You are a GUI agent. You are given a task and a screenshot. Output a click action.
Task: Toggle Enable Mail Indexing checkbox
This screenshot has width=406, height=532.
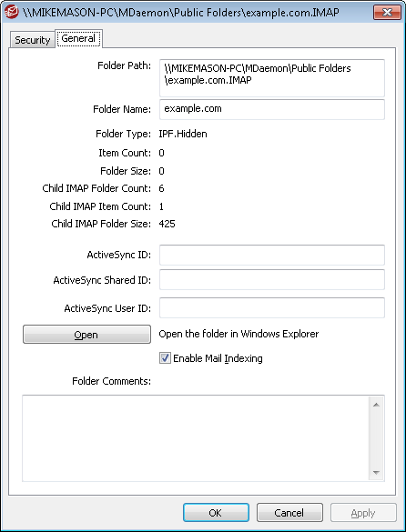[x=165, y=358]
